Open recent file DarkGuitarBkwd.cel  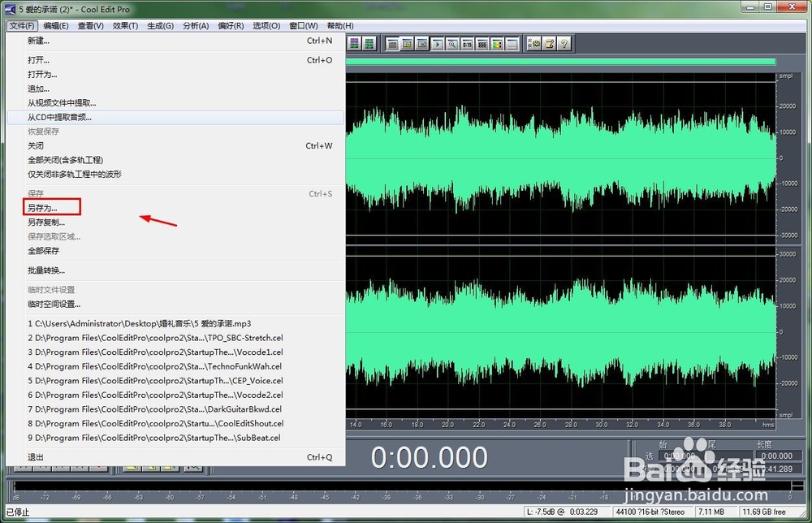[176, 409]
